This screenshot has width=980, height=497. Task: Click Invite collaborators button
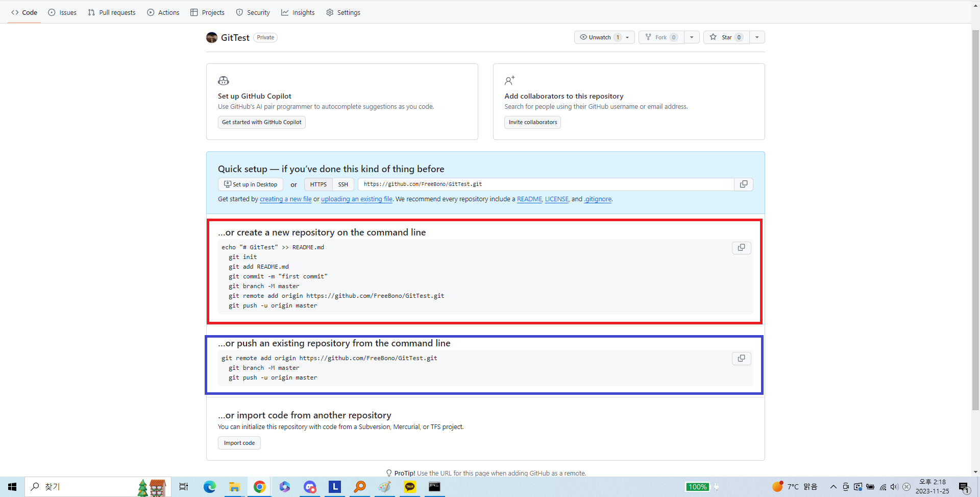tap(533, 122)
